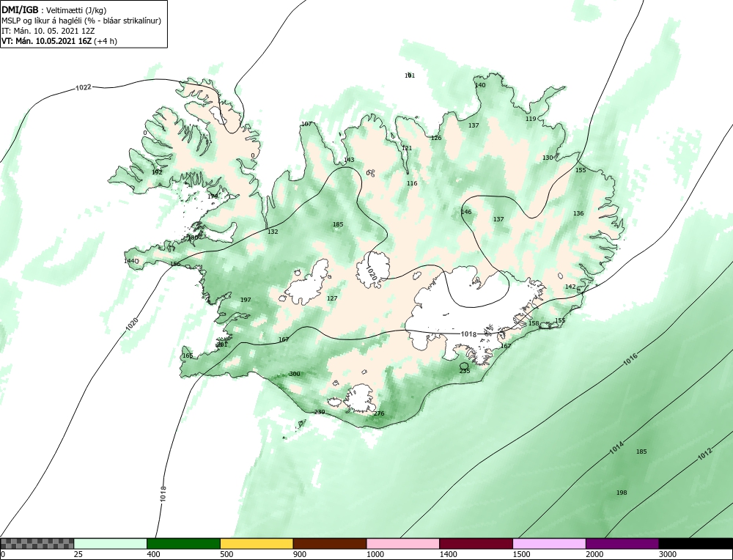Click the legend tick label 25
Viewport: 733px width, 560px height.
pos(78,555)
